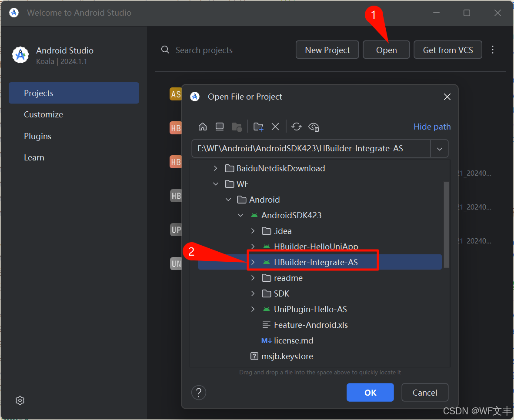Click the gray UN recent project icon

point(176,263)
